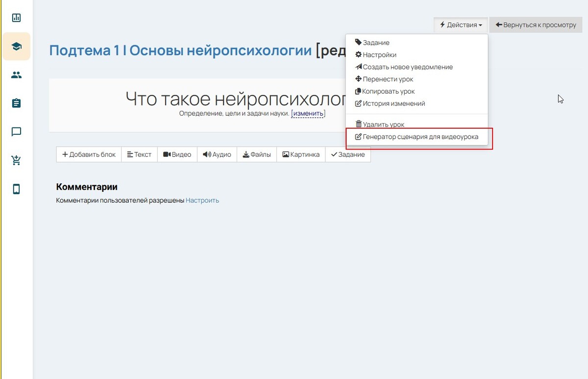
Task: Open the users group sidebar icon
Action: tap(16, 75)
